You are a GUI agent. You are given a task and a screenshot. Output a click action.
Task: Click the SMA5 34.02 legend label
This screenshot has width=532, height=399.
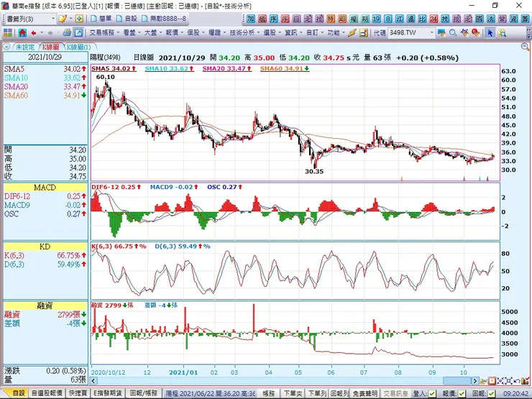click(114, 68)
